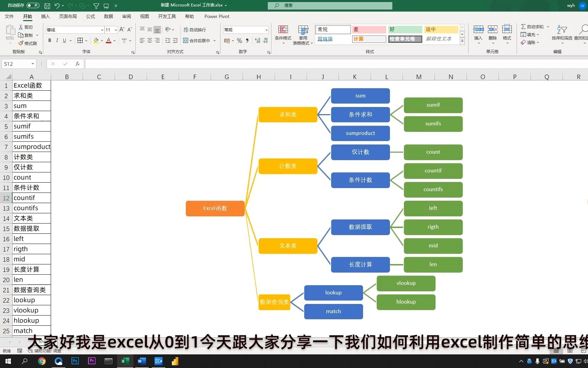Screen dimensions: 588x368
Task: Expand the cell styles gallery
Action: 462,41
